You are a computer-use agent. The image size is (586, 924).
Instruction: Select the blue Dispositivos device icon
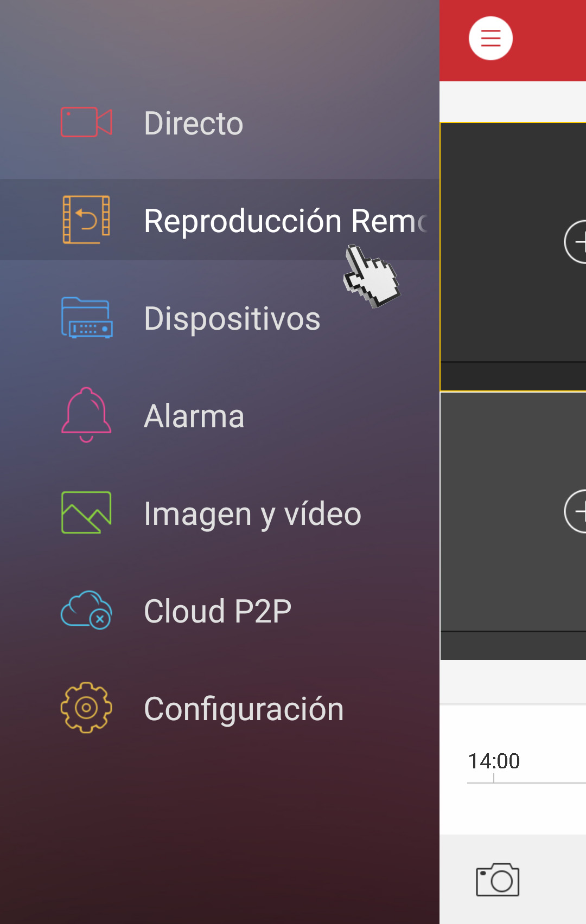click(86, 318)
